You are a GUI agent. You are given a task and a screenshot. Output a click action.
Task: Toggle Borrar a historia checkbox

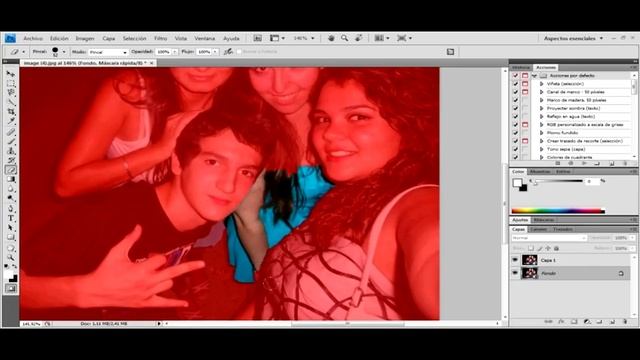[x=239, y=52]
